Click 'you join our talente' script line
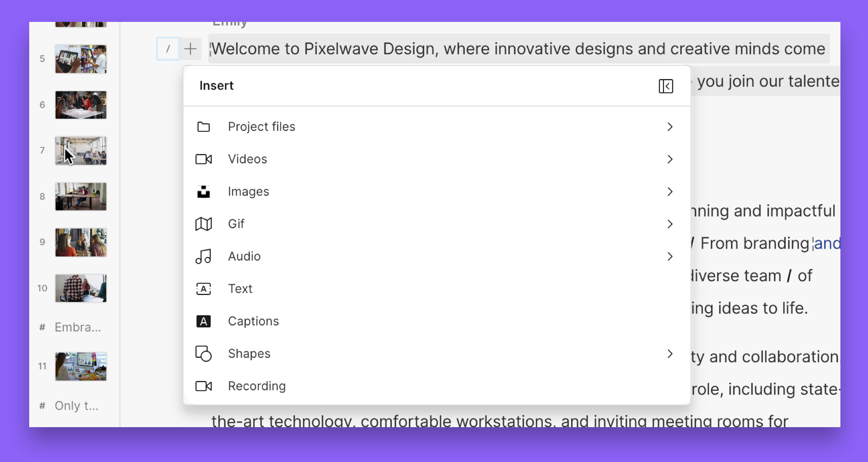This screenshot has width=868, height=462. coord(768,81)
